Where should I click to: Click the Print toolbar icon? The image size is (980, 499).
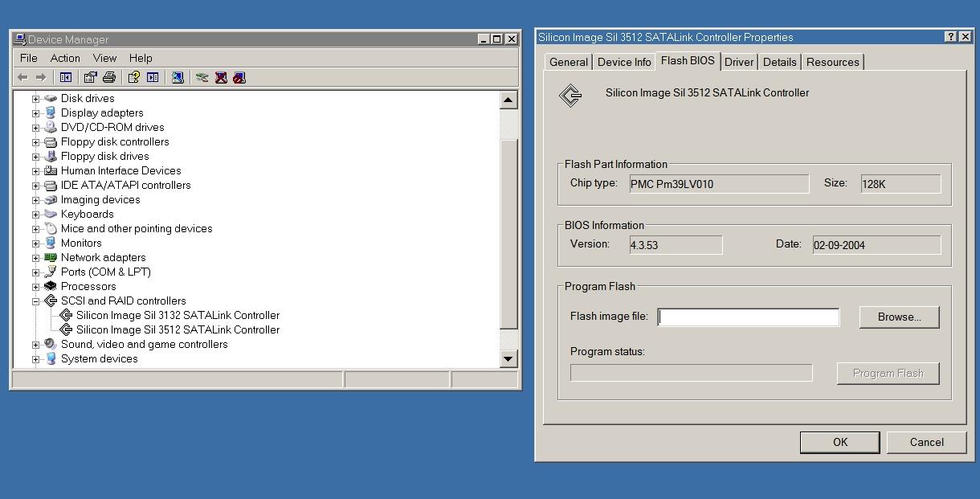click(109, 77)
